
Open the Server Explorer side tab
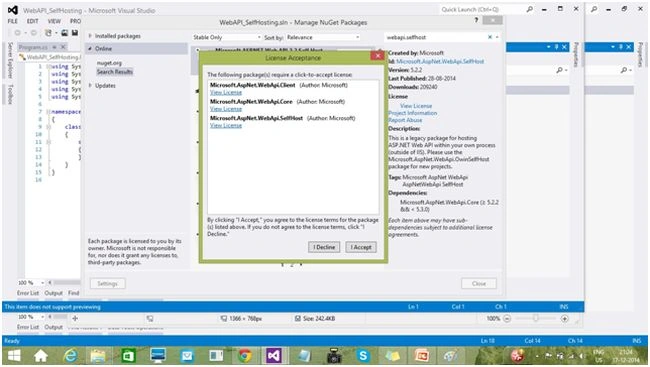10,61
